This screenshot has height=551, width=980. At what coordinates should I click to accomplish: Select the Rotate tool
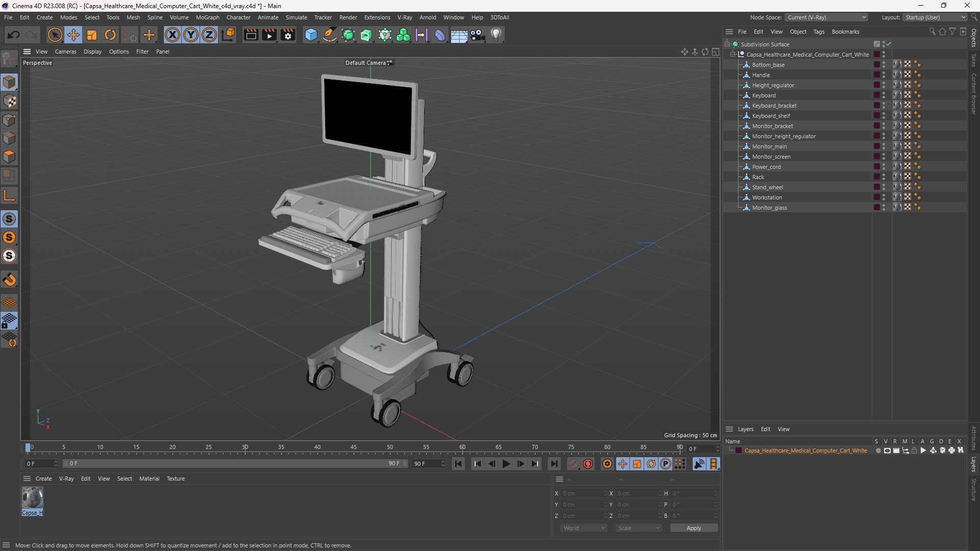click(110, 35)
